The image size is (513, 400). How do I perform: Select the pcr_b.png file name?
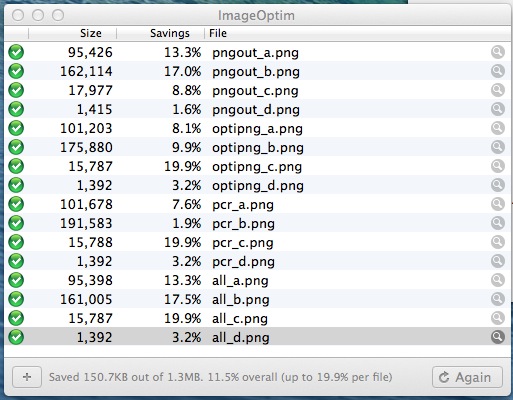point(243,224)
